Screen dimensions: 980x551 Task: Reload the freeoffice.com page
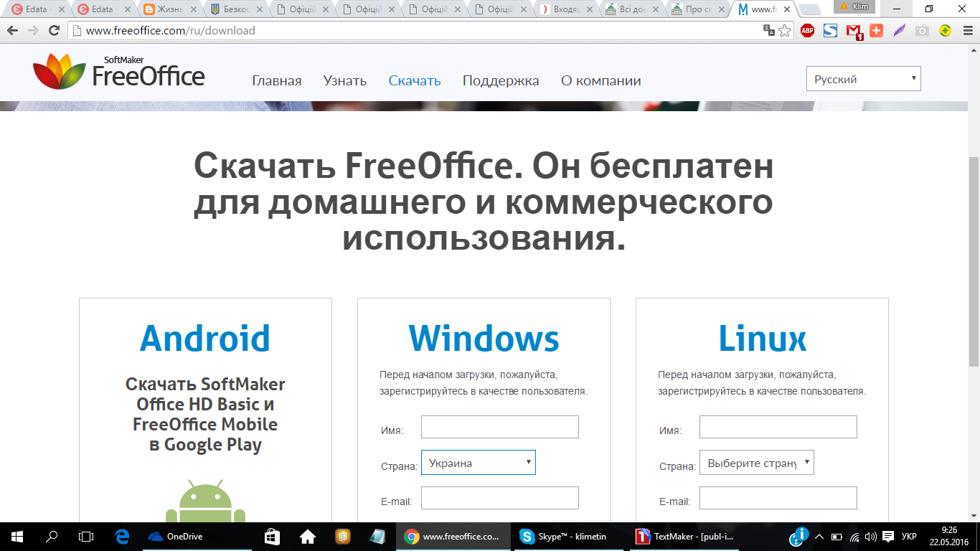pyautogui.click(x=54, y=31)
